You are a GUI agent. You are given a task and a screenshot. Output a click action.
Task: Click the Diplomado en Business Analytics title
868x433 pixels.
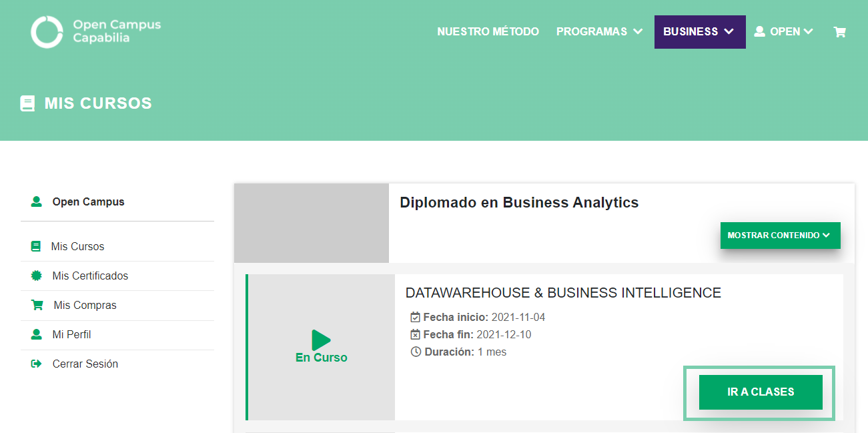pyautogui.click(x=518, y=202)
